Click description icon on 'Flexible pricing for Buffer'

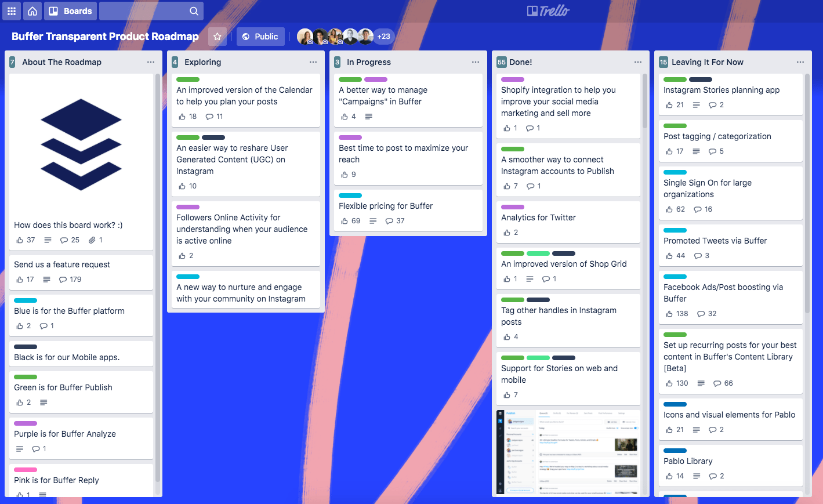click(373, 221)
